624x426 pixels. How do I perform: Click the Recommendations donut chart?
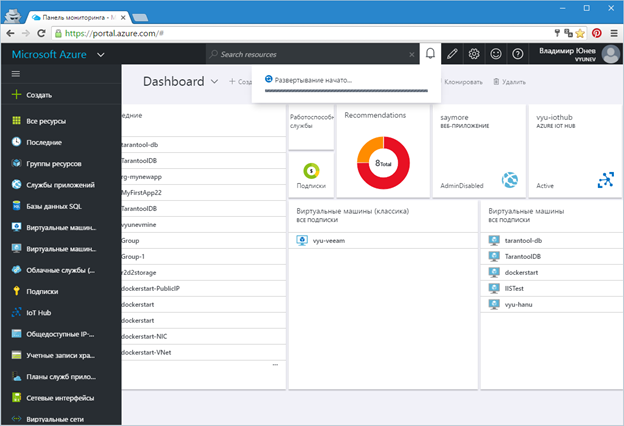tap(383, 163)
